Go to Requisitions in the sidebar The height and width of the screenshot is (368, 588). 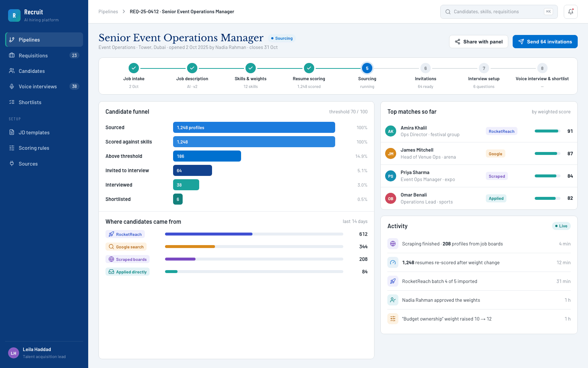[44, 55]
